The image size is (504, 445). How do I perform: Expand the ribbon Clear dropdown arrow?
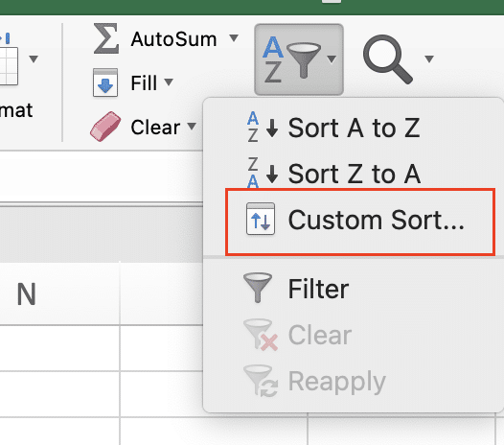pyautogui.click(x=192, y=126)
